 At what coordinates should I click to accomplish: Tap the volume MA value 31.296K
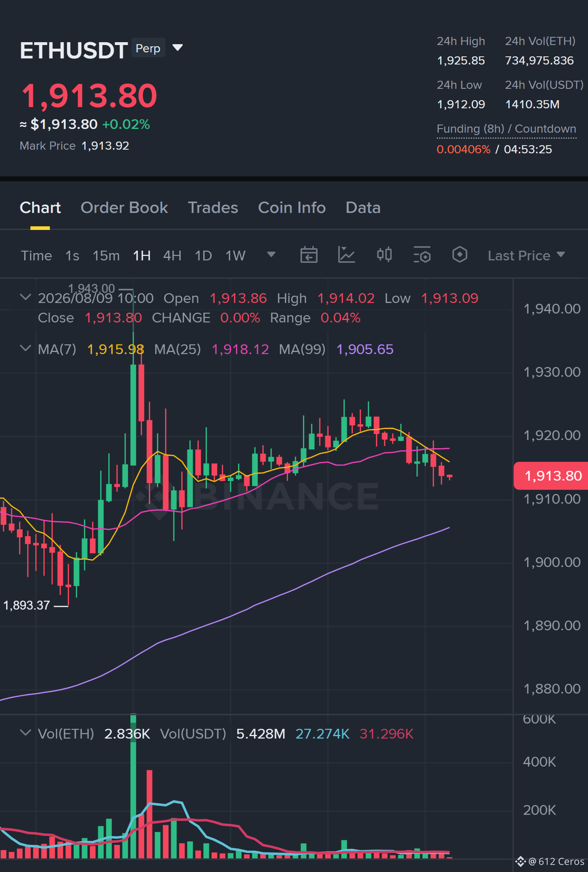coord(386,734)
